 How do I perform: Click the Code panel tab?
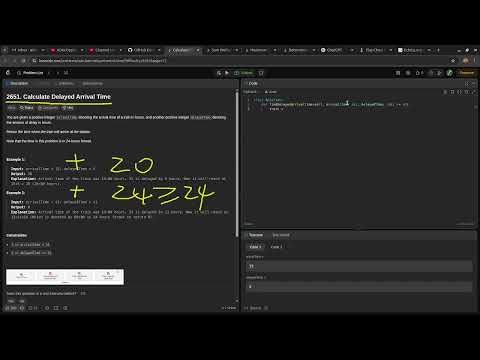click(251, 83)
